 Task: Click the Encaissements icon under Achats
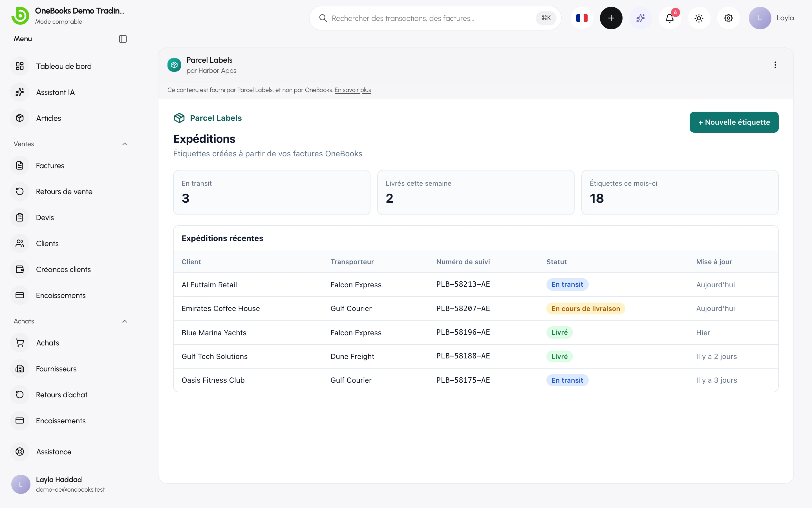point(20,421)
